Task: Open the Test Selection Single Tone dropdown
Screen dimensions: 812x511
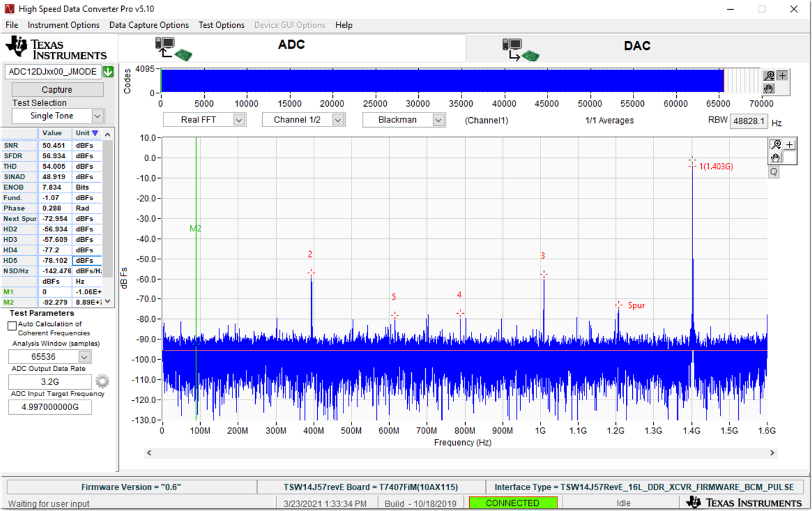Action: point(97,116)
